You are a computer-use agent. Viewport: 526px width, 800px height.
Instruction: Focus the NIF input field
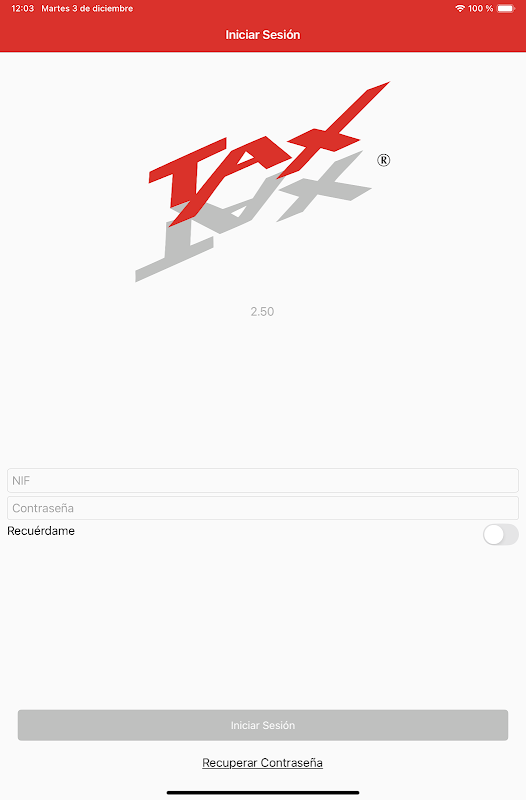263,481
